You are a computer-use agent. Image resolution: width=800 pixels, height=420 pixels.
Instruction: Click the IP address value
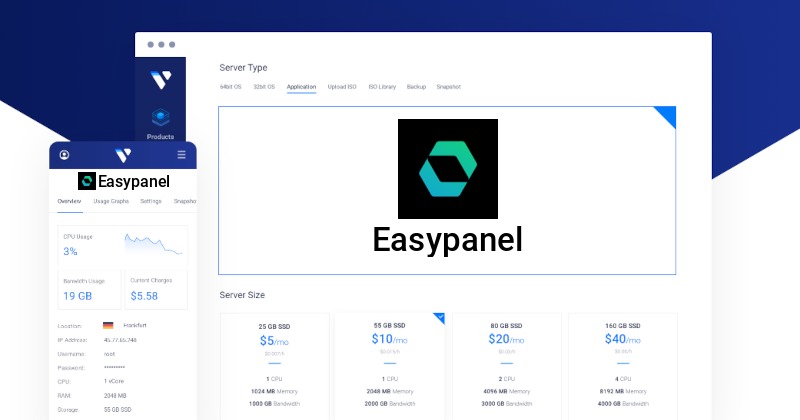(x=120, y=340)
